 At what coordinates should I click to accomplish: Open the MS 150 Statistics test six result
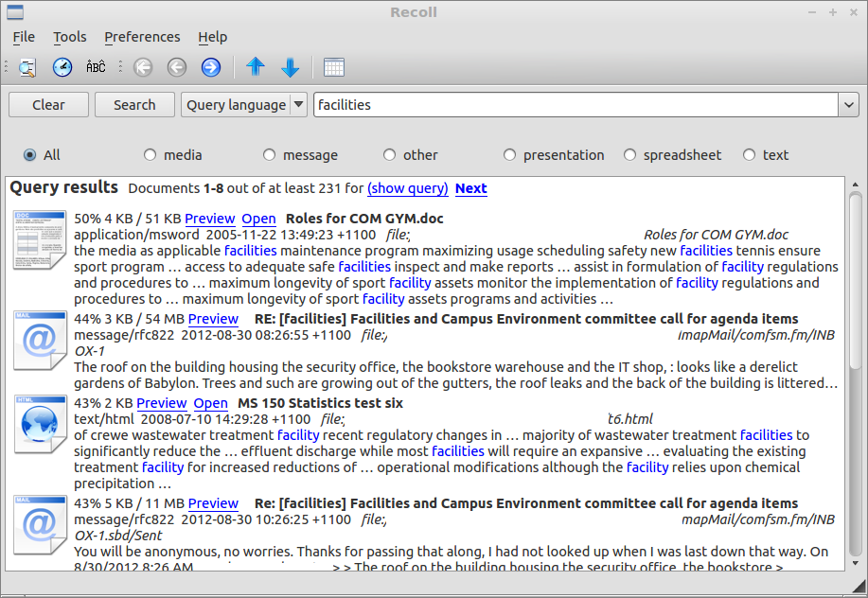[210, 403]
